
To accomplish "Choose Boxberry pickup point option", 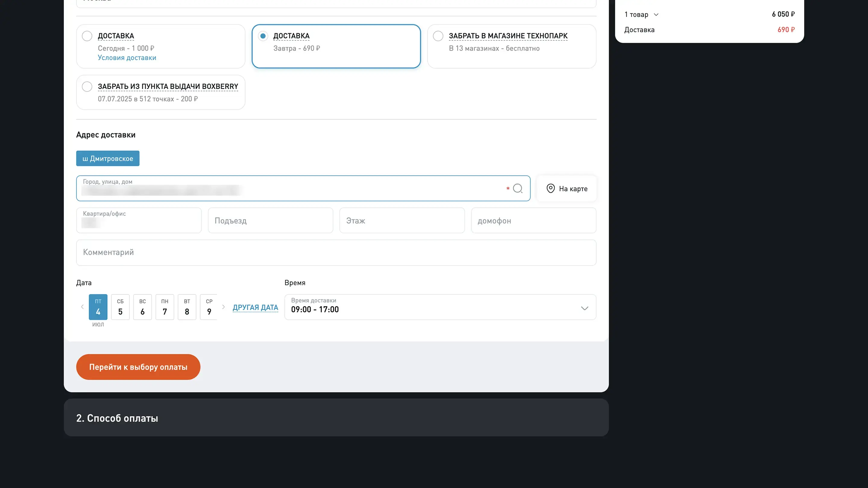I will [87, 86].
